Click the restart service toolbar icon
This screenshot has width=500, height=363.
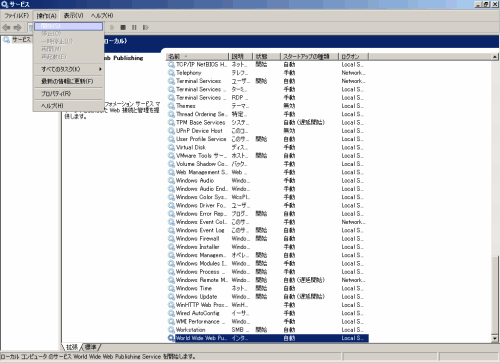pos(146,27)
